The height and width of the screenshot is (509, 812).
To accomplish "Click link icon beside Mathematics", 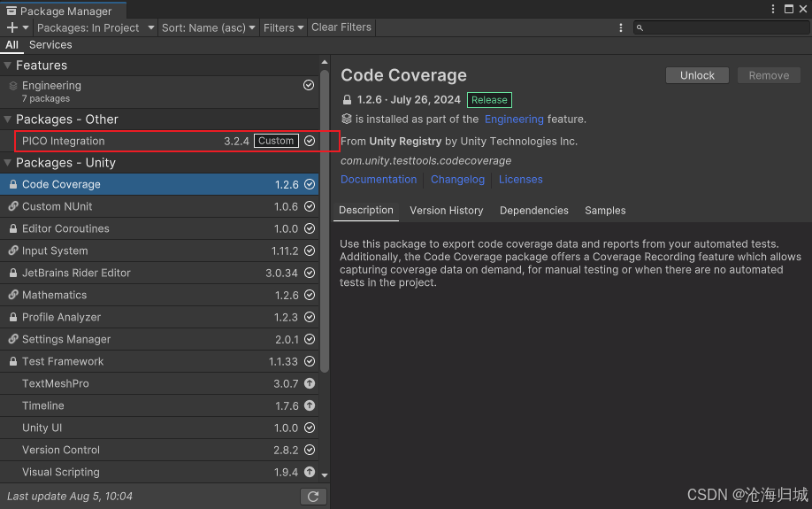I will click(13, 295).
